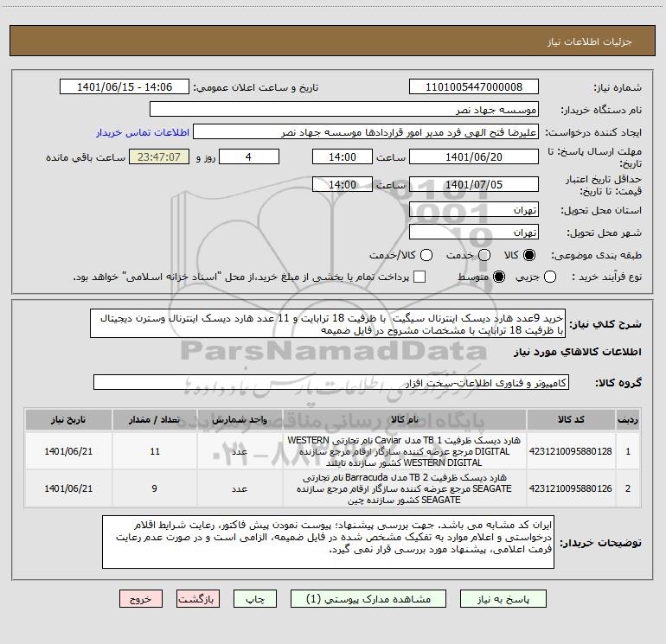
Task: Open اطلاعات تماس خریدار link
Action: pos(143,132)
